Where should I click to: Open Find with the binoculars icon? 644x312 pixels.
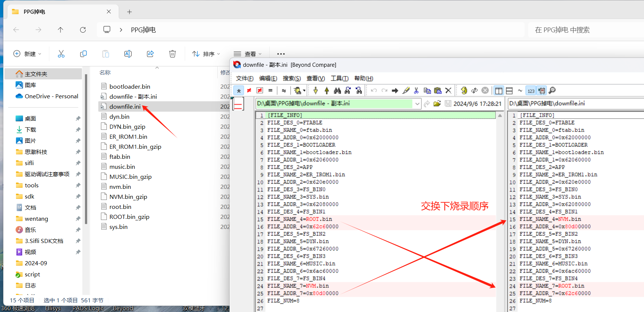(x=337, y=91)
